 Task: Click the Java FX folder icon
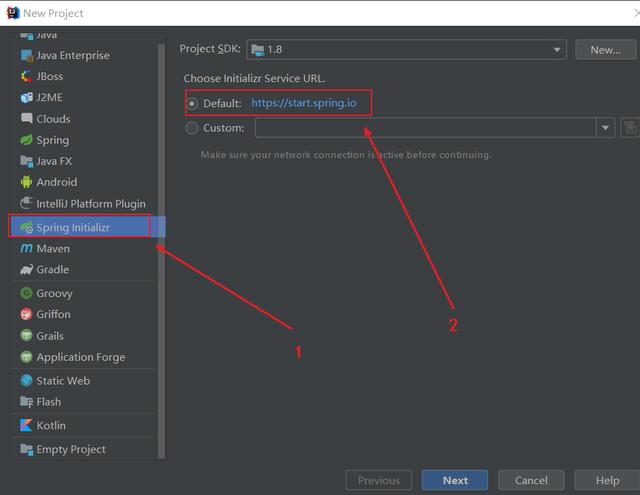(27, 161)
